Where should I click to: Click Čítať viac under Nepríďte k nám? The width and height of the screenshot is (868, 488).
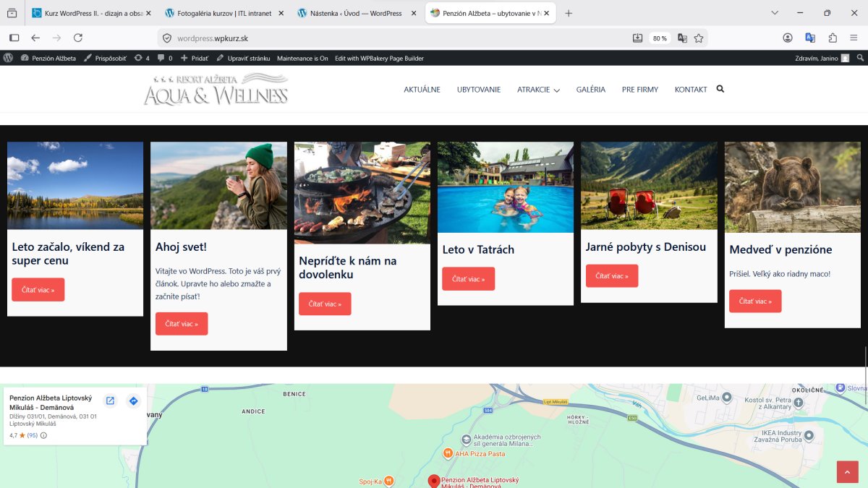pos(325,304)
